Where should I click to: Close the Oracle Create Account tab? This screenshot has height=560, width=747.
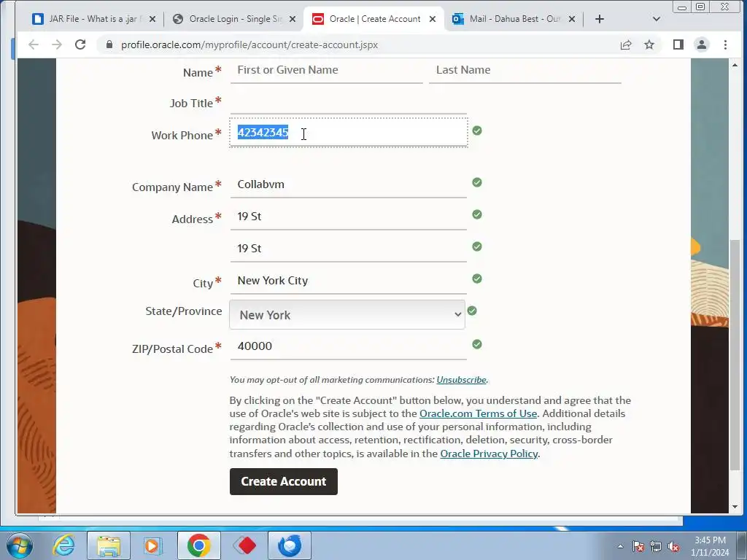click(432, 19)
